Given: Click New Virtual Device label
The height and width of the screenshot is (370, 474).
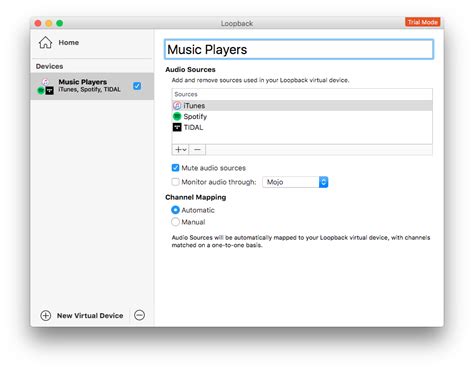Looking at the screenshot, I should 90,315.
